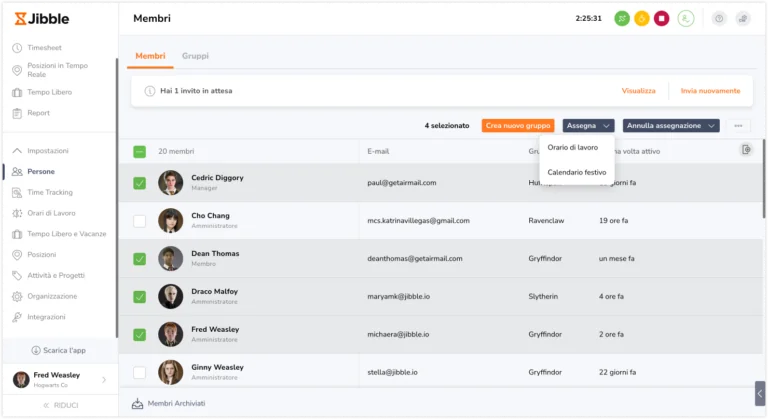Click E-mail column header
The height and width of the screenshot is (419, 768).
pyautogui.click(x=378, y=151)
